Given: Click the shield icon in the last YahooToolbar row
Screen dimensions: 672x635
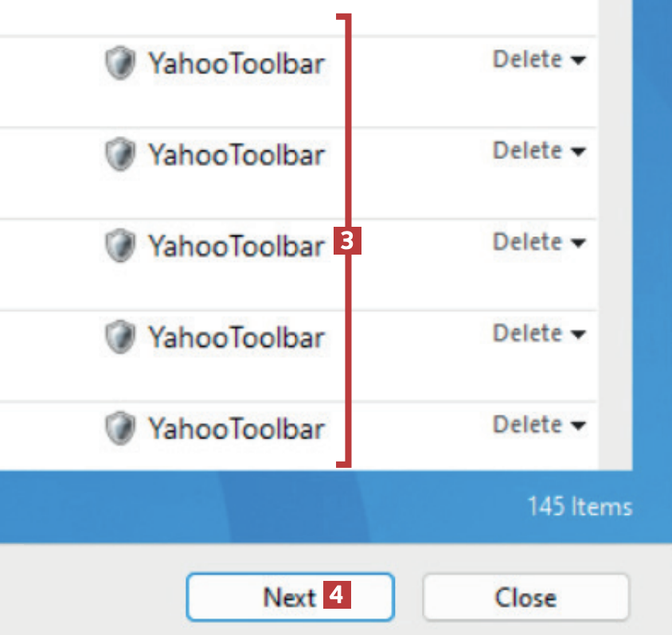Looking at the screenshot, I should [x=119, y=428].
